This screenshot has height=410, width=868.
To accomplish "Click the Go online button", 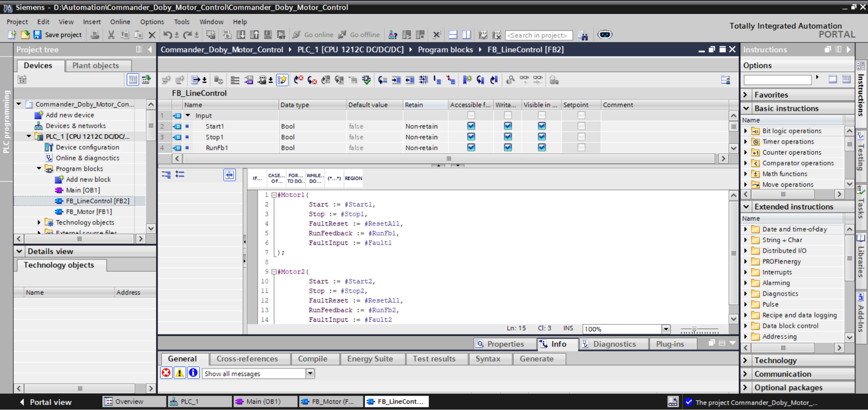I will click(313, 35).
